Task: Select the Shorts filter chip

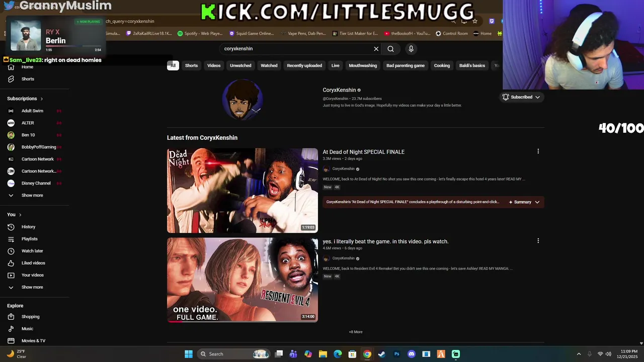Action: click(x=191, y=65)
